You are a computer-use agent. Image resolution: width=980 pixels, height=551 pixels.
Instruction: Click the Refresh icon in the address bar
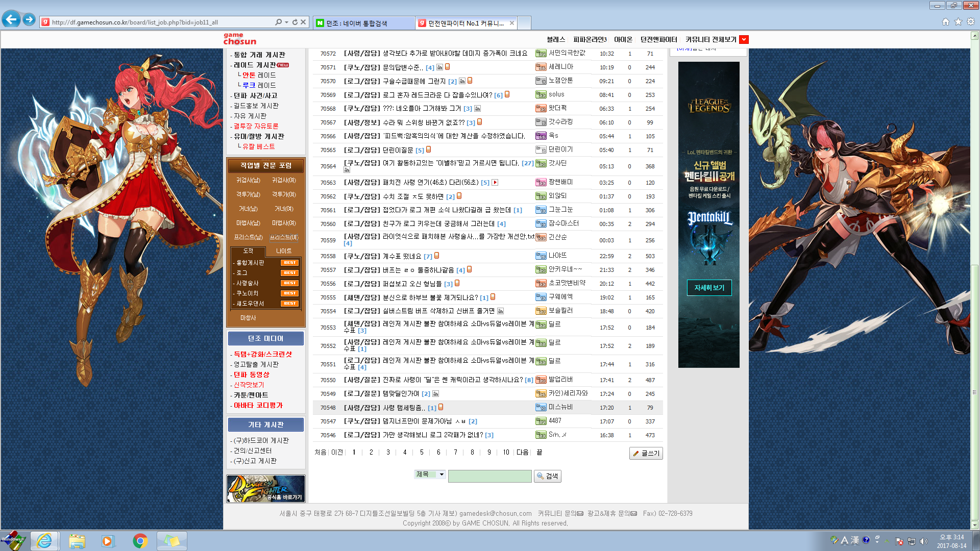pos(295,22)
